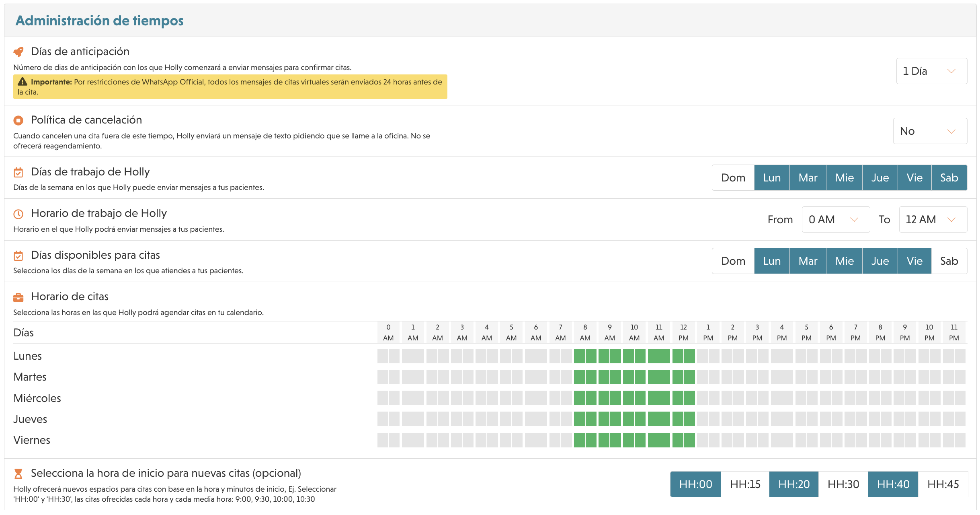This screenshot has width=980, height=515.
Task: Click the 11 PM column header
Action: click(954, 333)
